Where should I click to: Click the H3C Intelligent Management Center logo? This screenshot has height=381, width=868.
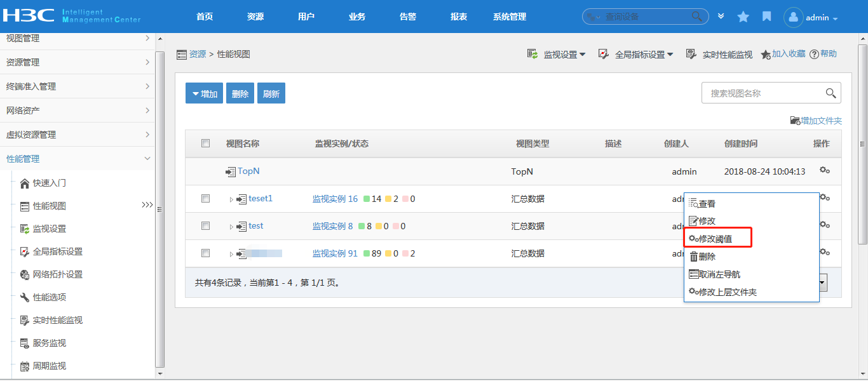pyautogui.click(x=72, y=16)
